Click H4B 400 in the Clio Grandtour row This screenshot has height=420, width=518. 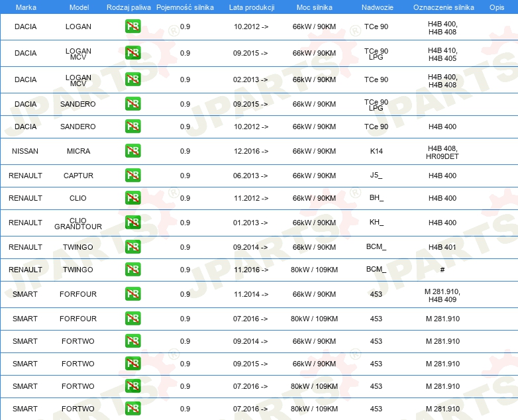[442, 223]
